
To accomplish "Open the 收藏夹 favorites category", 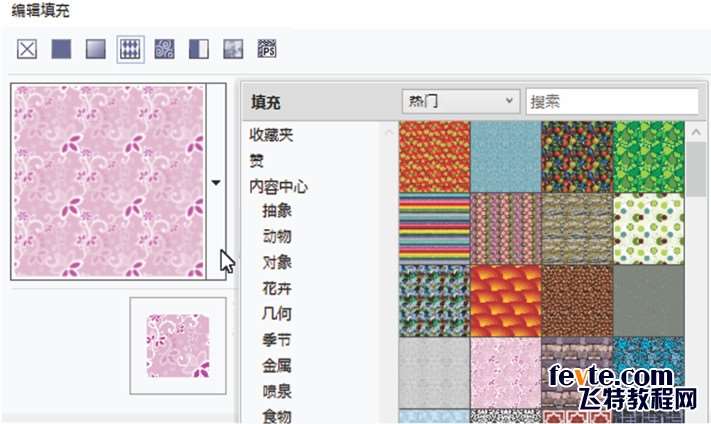I will click(x=271, y=135).
